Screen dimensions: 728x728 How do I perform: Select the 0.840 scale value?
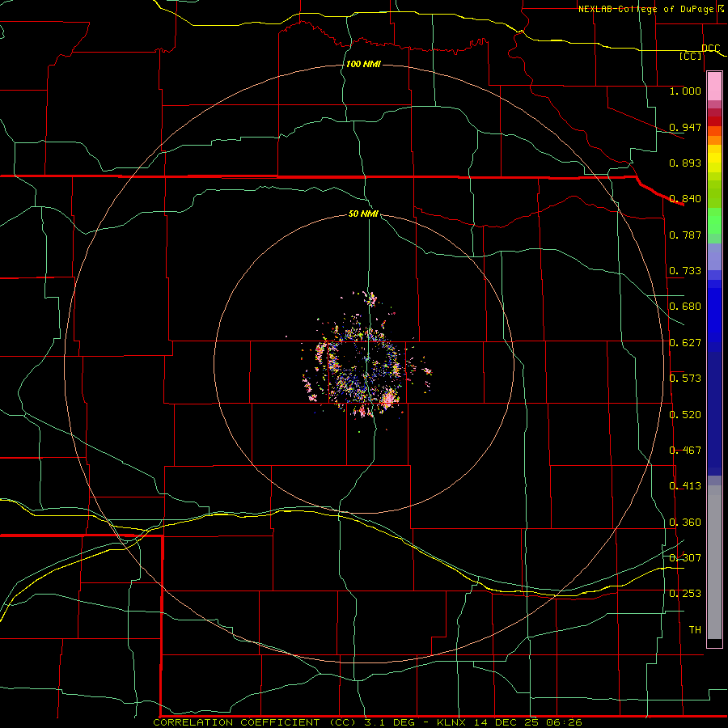tap(685, 199)
